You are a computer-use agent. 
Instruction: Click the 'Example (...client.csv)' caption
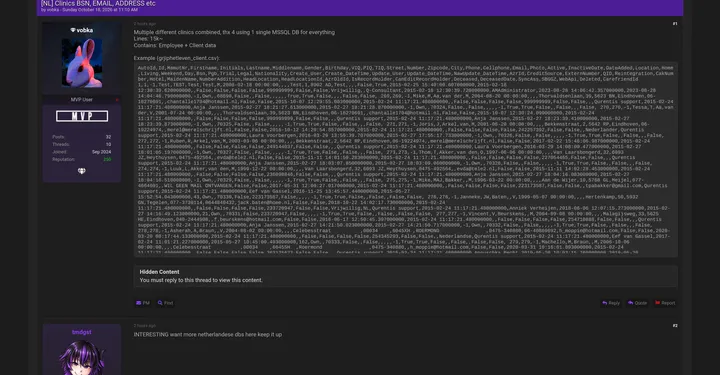click(x=177, y=58)
